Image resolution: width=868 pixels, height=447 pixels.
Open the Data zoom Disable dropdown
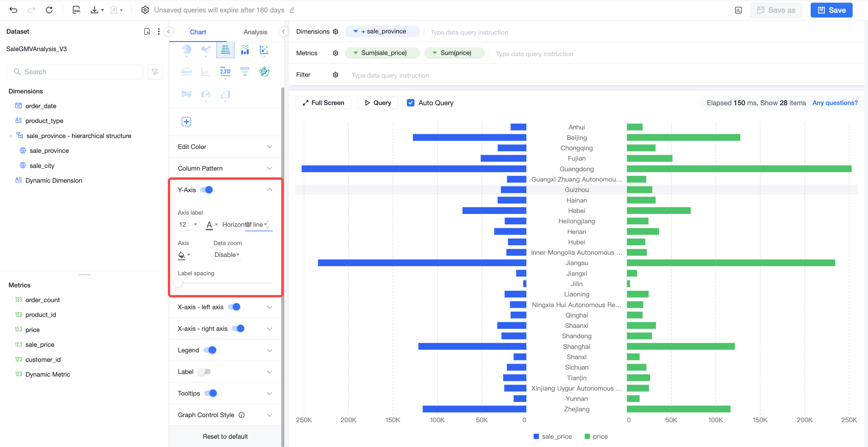(x=227, y=255)
